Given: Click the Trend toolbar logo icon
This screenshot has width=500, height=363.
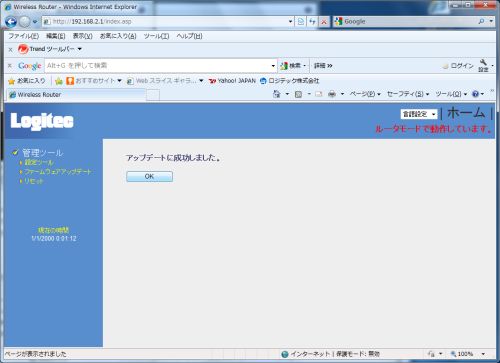Looking at the screenshot, I should click(x=23, y=49).
